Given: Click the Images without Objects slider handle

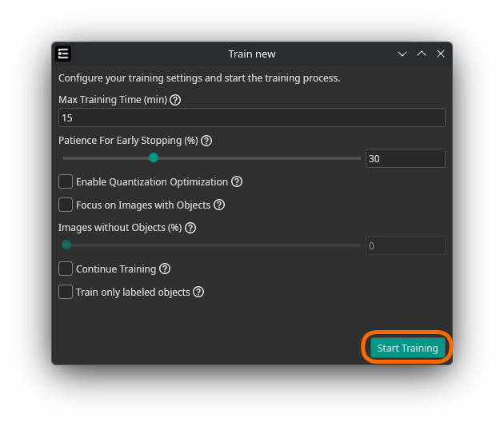Looking at the screenshot, I should click(66, 245).
